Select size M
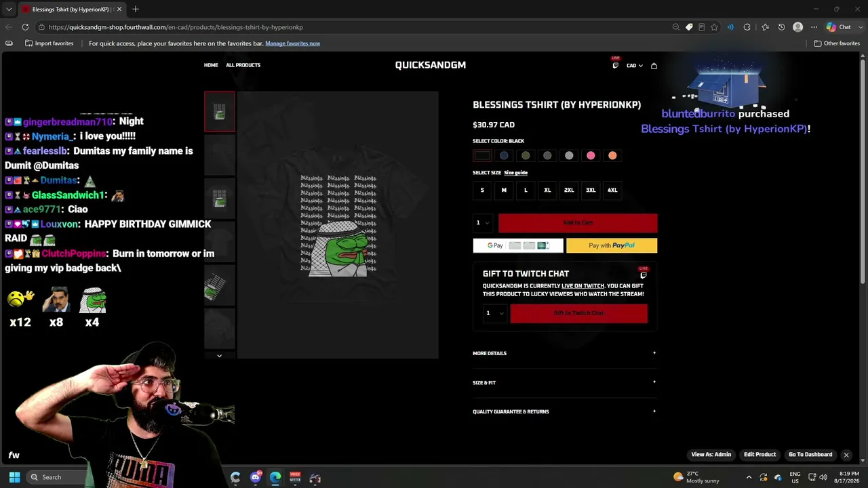The width and height of the screenshot is (868, 488). pyautogui.click(x=504, y=190)
